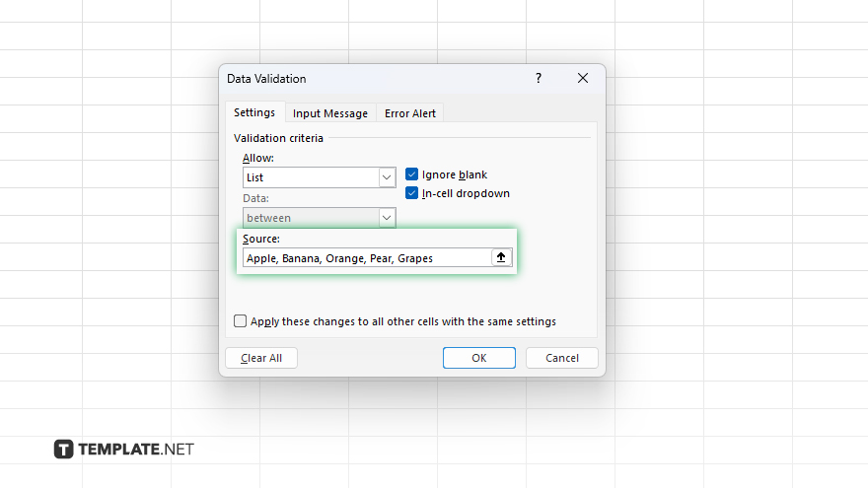Open the Allow dropdown arrow
This screenshot has width=868, height=488.
point(387,177)
